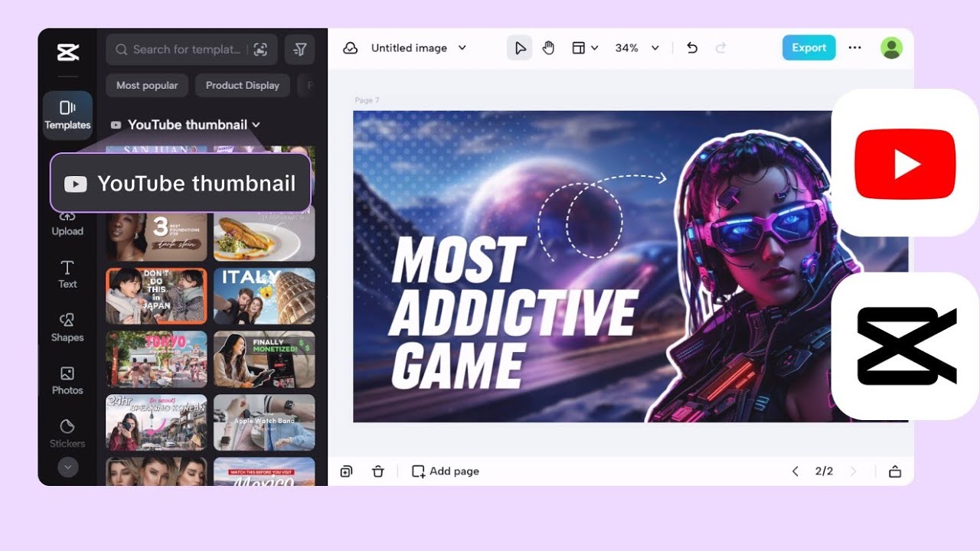980x551 pixels.
Task: Go to the previous page arrow
Action: [x=795, y=471]
